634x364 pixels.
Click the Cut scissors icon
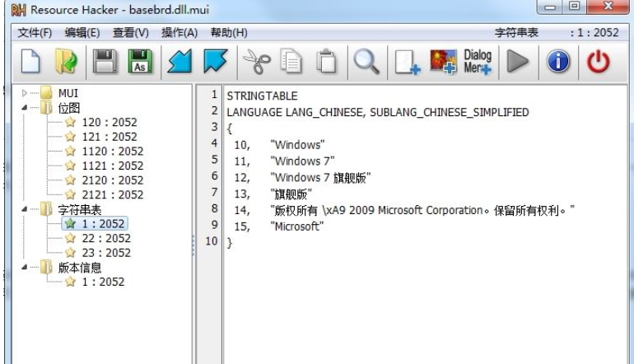pyautogui.click(x=253, y=62)
